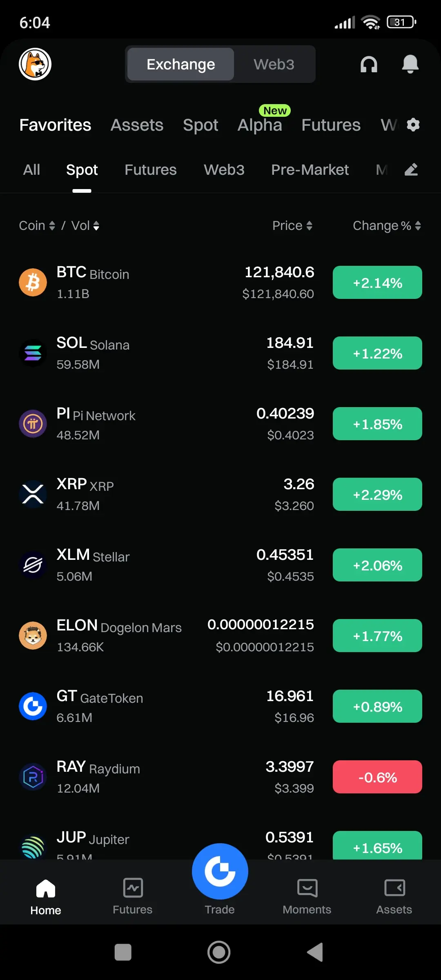Viewport: 441px width, 980px height.
Task: Select the Pre-Market sub-tab
Action: [310, 169]
